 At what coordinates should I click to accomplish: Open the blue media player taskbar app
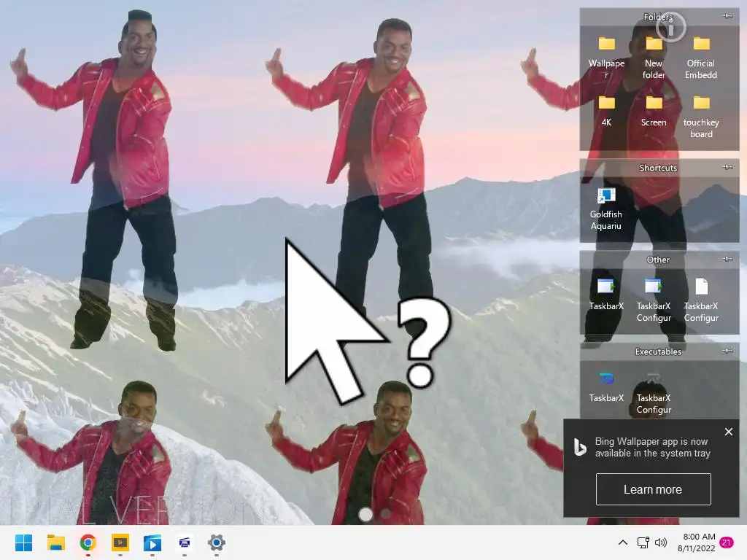click(x=152, y=542)
